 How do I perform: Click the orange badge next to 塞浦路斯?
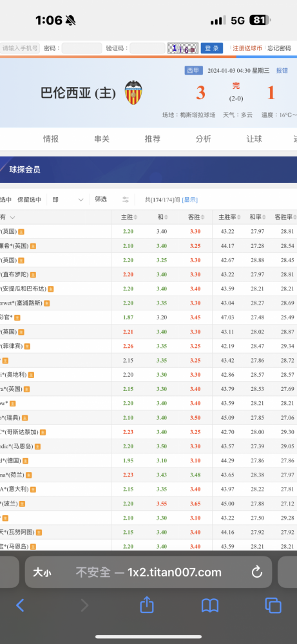pyautogui.click(x=47, y=303)
